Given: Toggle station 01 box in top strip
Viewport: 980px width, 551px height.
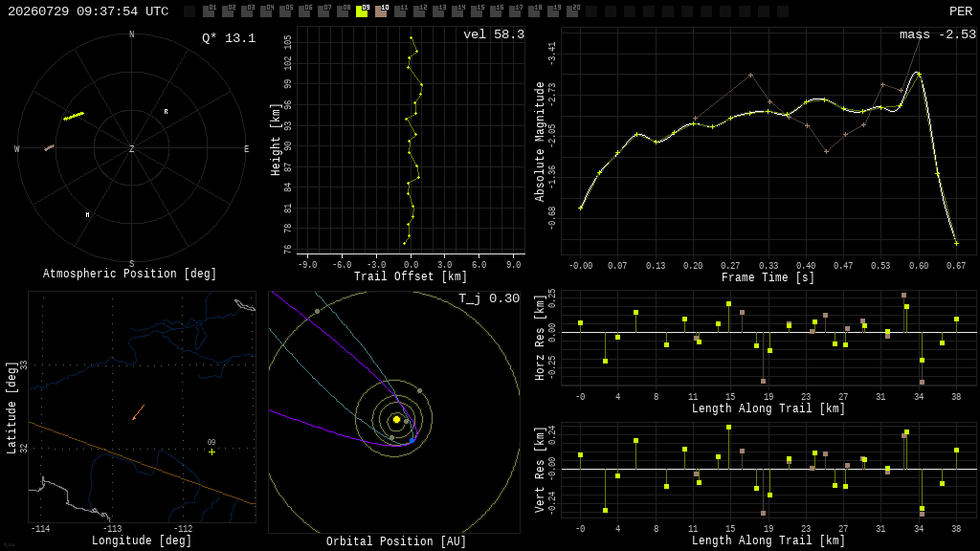Looking at the screenshot, I should point(209,11).
